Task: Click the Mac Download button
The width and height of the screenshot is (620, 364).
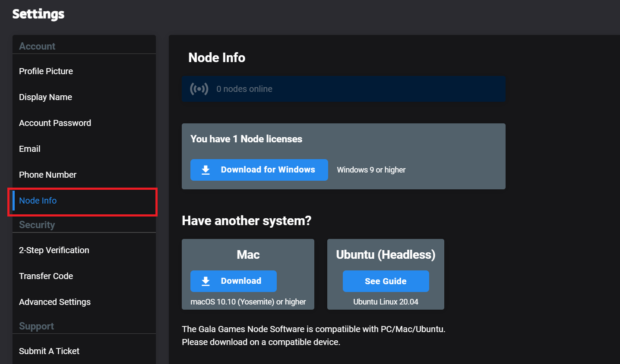Action: 234,281
